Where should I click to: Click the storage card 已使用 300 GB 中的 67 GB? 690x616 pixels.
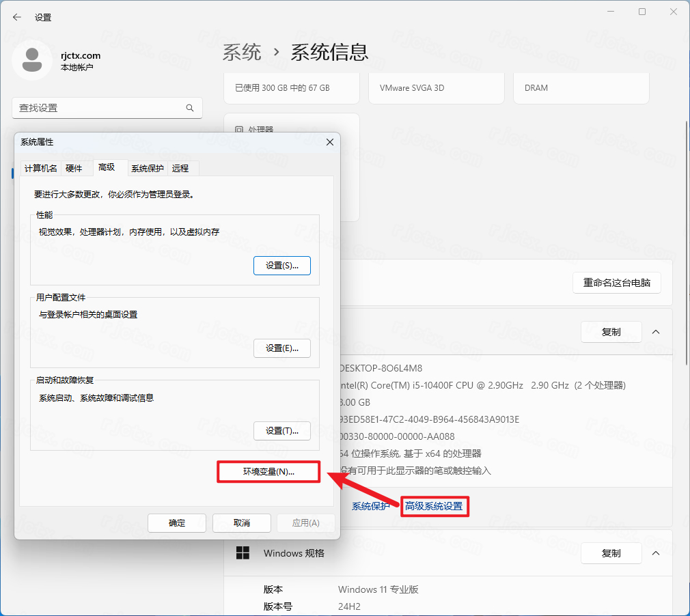[292, 88]
